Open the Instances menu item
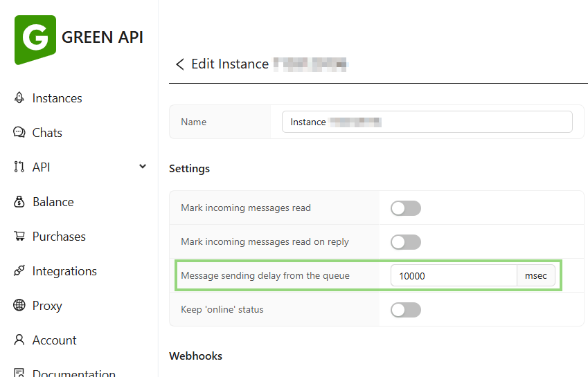Screen dimensions: 588x377 coord(57,98)
